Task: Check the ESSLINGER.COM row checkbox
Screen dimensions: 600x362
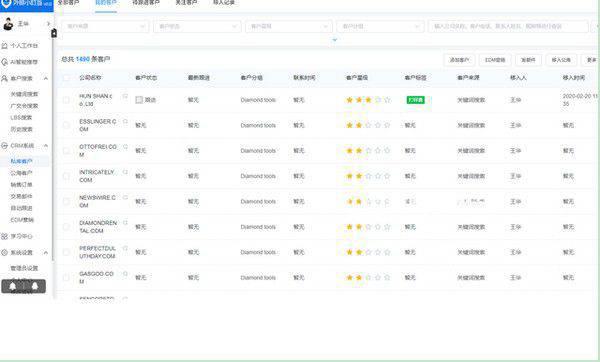Action: (66, 125)
